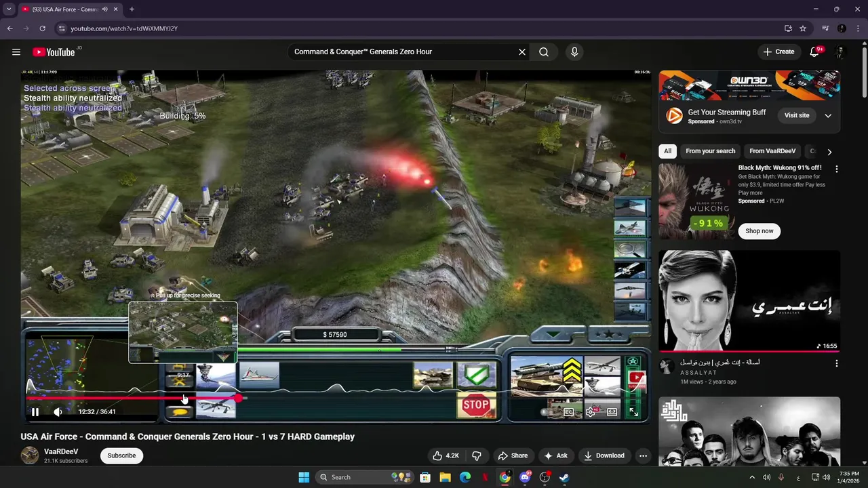
Task: Start voice search with the microphone
Action: pyautogui.click(x=574, y=52)
